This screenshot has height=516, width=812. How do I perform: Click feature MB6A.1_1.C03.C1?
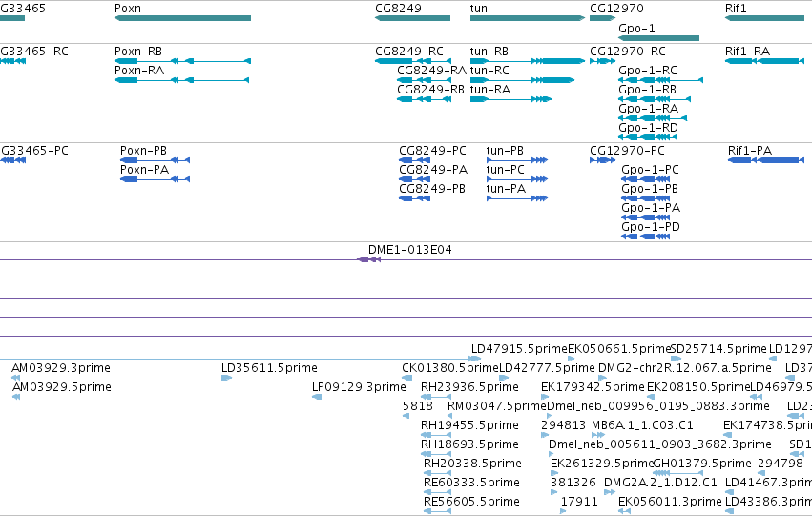pyautogui.click(x=598, y=435)
